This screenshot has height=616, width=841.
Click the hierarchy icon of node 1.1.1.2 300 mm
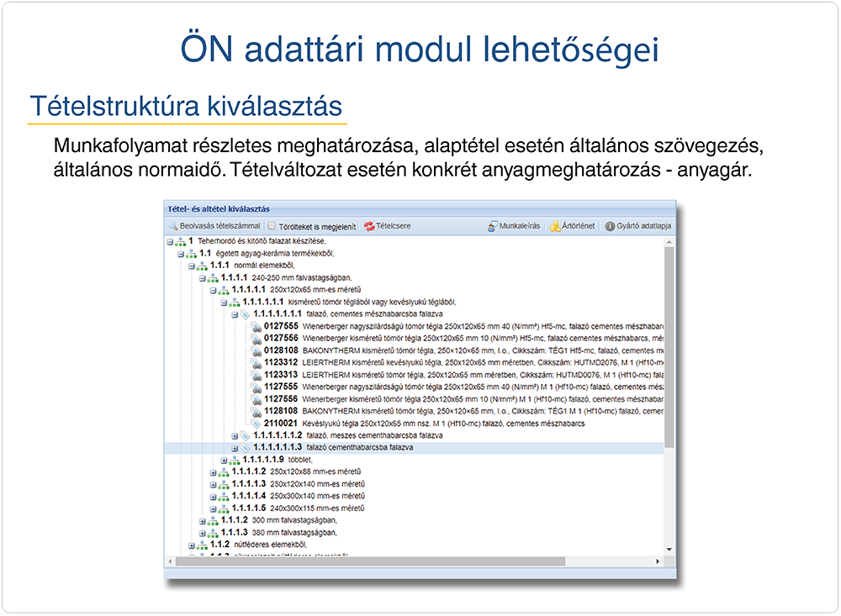(213, 521)
